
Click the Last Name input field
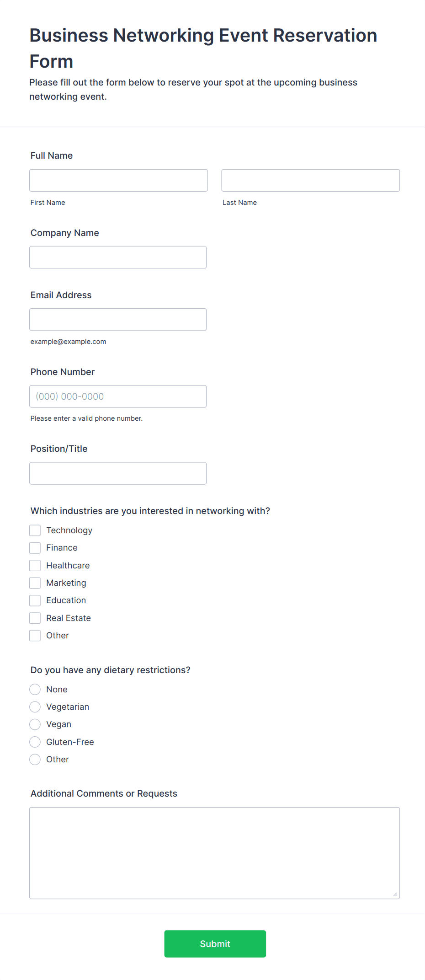tap(310, 180)
